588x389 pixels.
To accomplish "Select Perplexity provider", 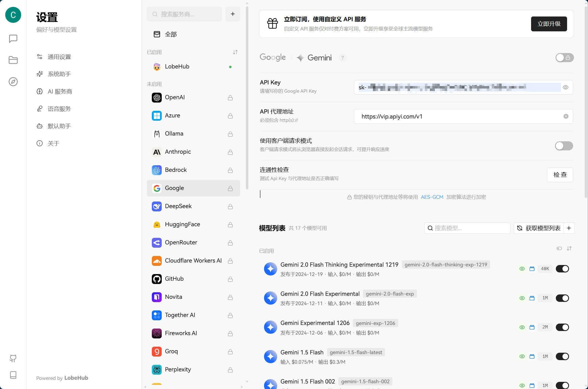I will click(x=193, y=370).
